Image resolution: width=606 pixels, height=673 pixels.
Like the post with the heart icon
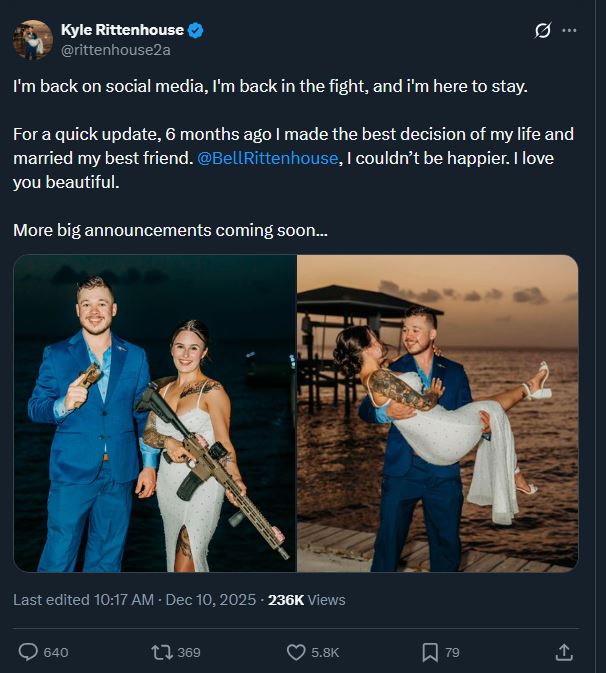(296, 652)
